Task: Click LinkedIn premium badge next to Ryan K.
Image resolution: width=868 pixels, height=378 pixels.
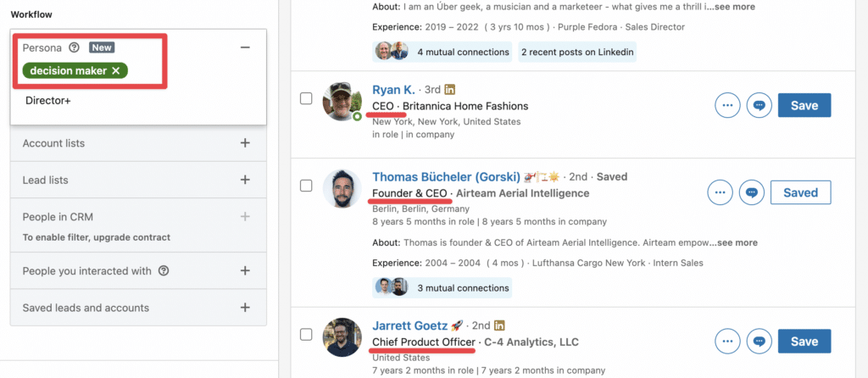Action: point(450,90)
